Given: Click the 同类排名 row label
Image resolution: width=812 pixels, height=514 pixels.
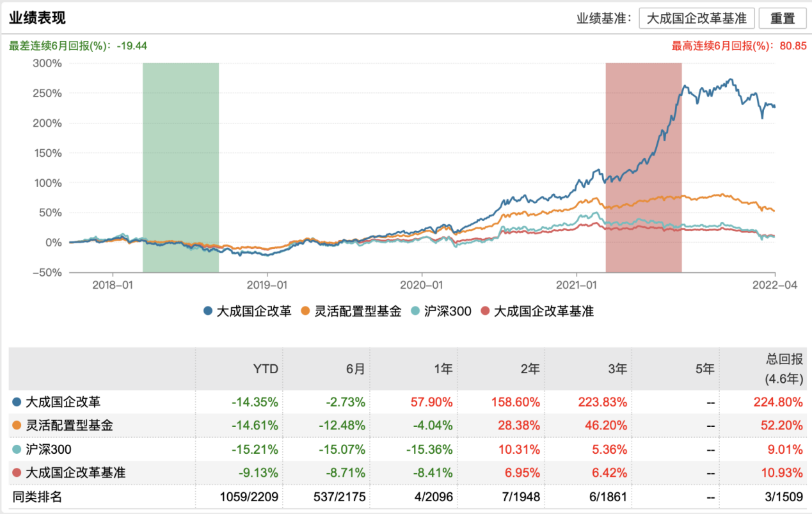Looking at the screenshot, I should [38, 496].
